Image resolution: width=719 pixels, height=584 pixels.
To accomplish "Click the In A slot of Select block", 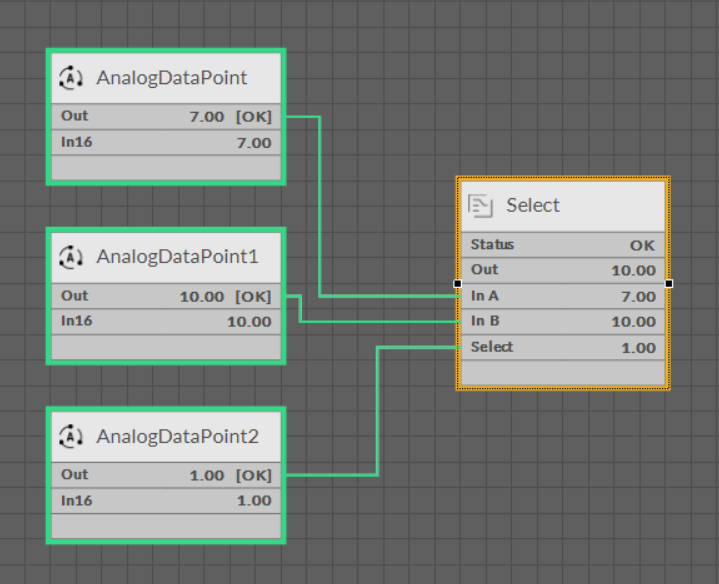I will [x=562, y=296].
